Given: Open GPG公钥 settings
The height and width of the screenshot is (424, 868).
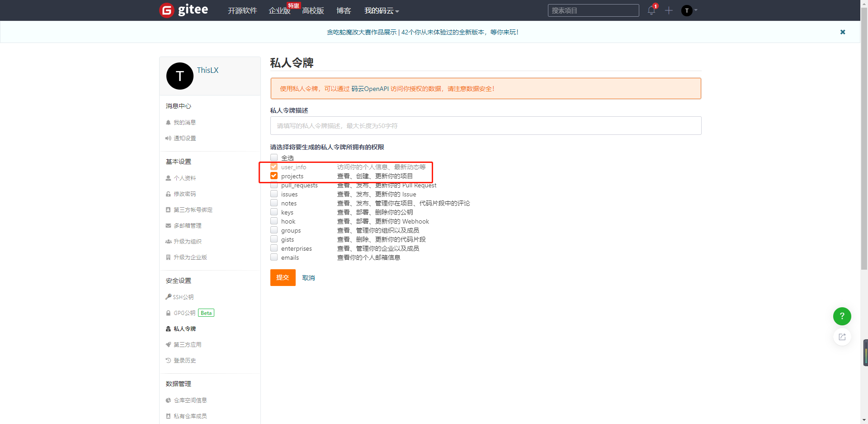Looking at the screenshot, I should pos(184,313).
